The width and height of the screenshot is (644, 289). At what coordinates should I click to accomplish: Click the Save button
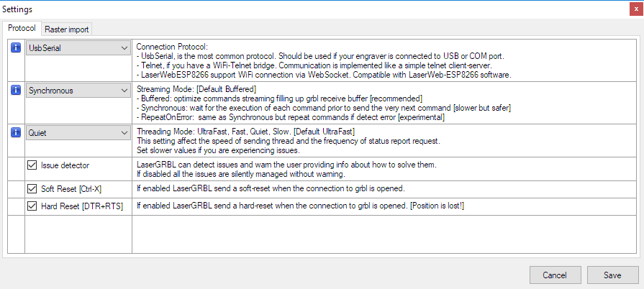[x=612, y=275]
